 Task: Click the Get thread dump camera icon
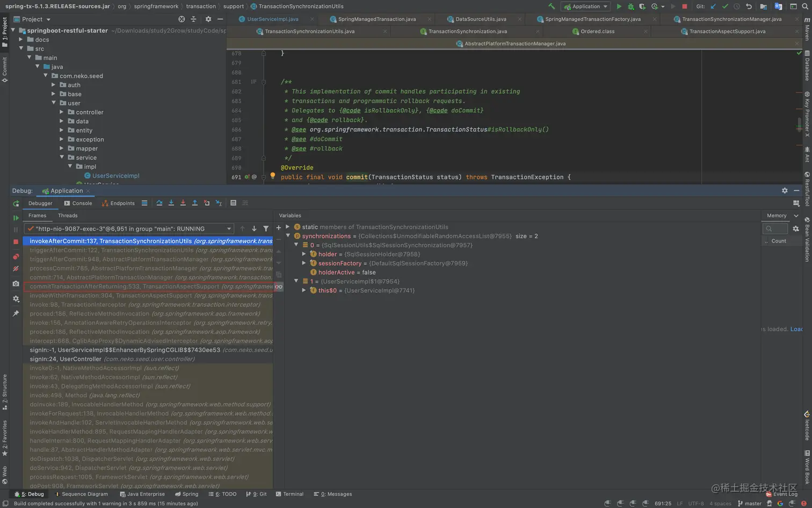(16, 283)
